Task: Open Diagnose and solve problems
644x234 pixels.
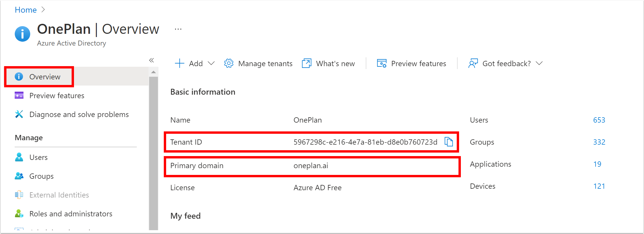Action: point(79,114)
